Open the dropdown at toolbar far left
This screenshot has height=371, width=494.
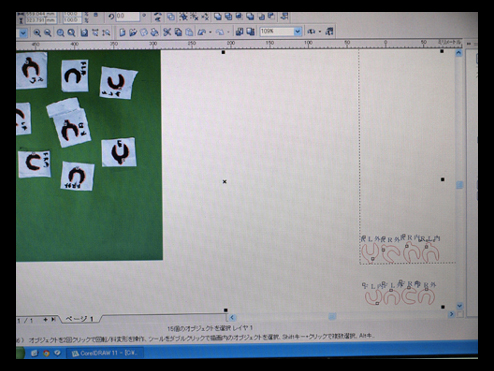point(23,33)
